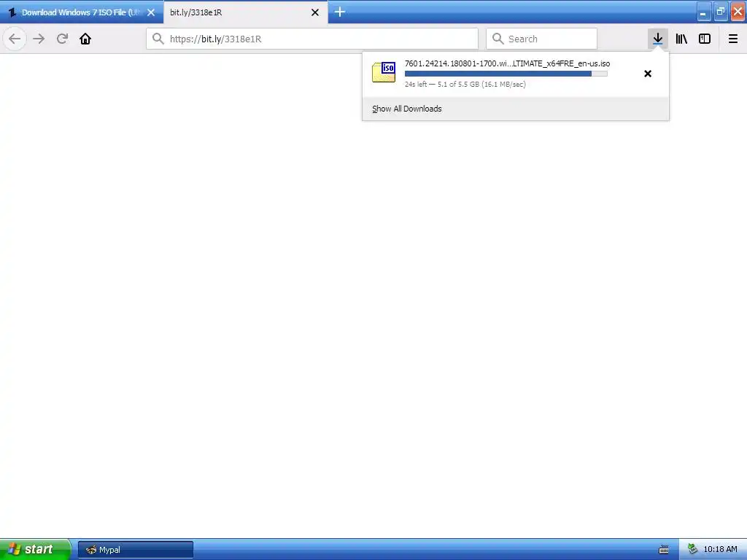Click the ISO download filename text

[x=508, y=63]
